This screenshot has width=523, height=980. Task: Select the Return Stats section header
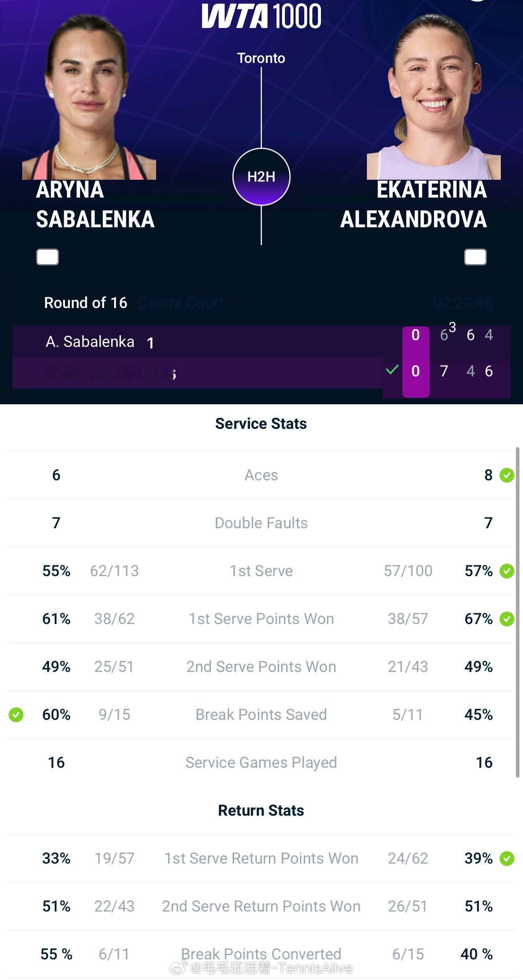(x=261, y=811)
